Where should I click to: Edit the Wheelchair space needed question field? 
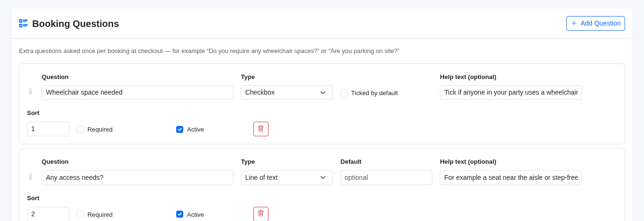[137, 92]
